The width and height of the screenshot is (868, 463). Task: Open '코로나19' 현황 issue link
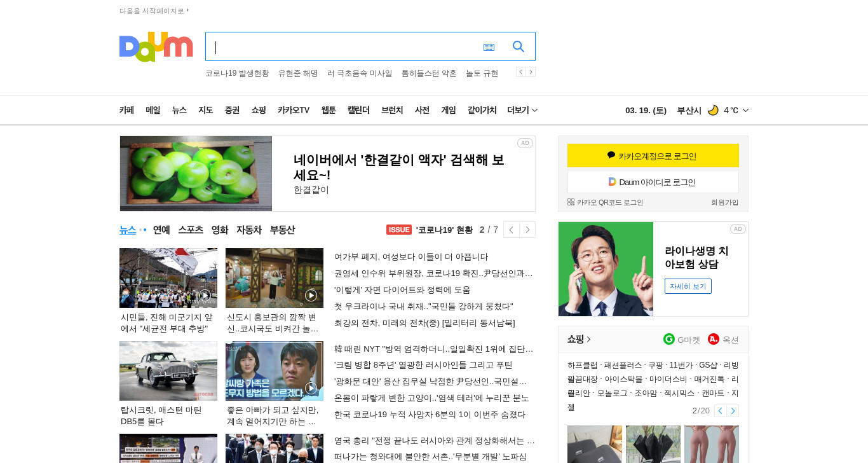[x=444, y=230]
